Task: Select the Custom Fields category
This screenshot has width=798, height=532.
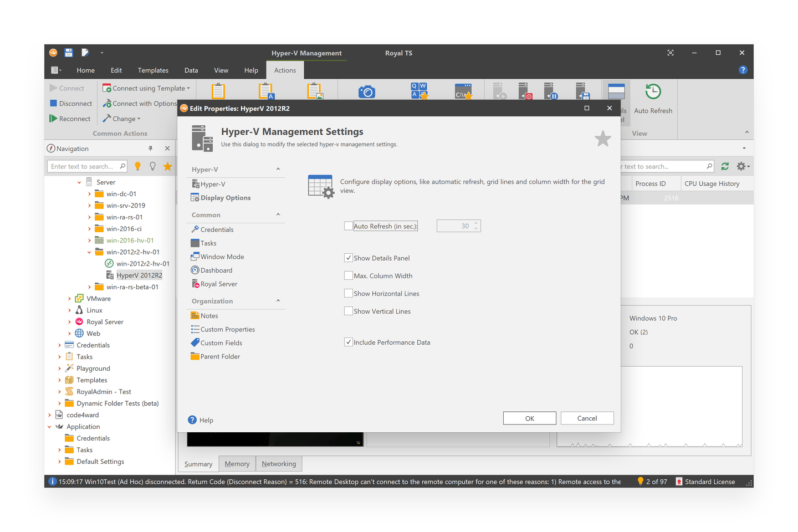Action: (220, 342)
